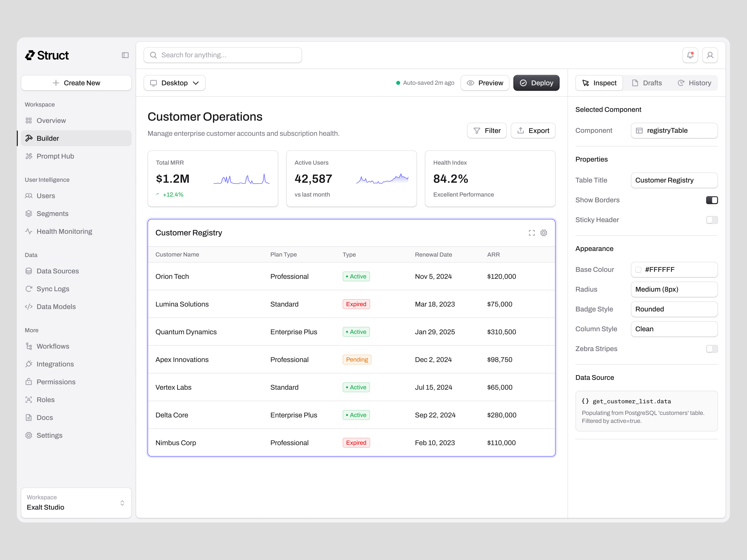Screen dimensions: 747x560
Task: Open notifications bell icon
Action: coord(690,55)
